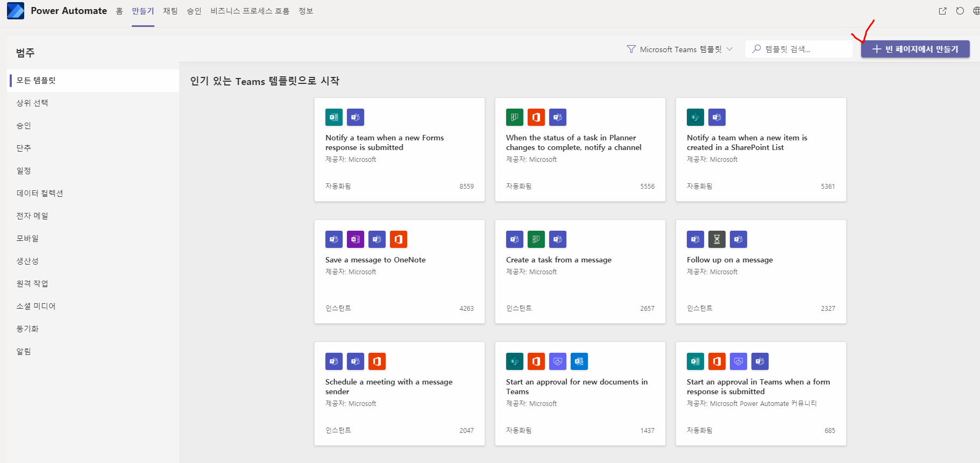Pick the 소셜 미디어 category
The image size is (980, 463).
[94, 307]
